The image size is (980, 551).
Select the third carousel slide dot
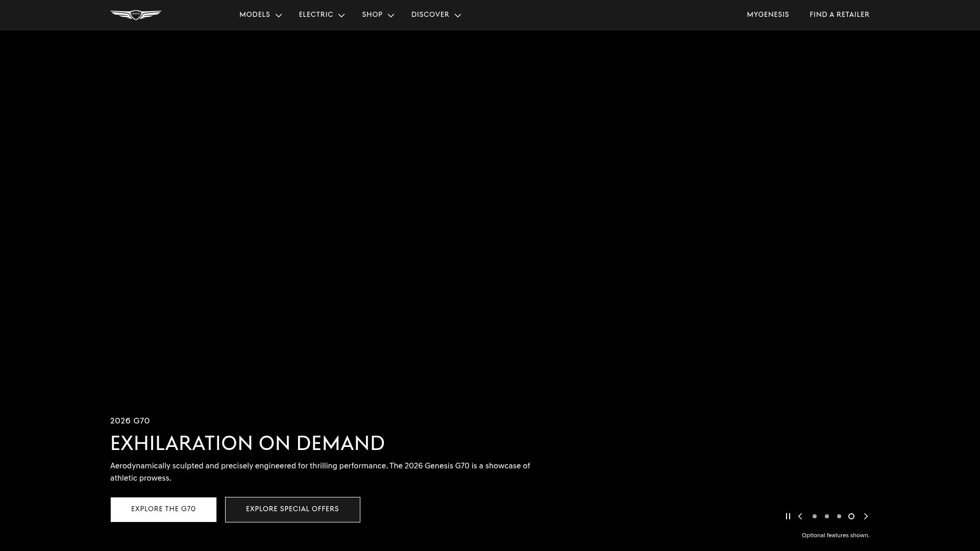[x=839, y=516]
